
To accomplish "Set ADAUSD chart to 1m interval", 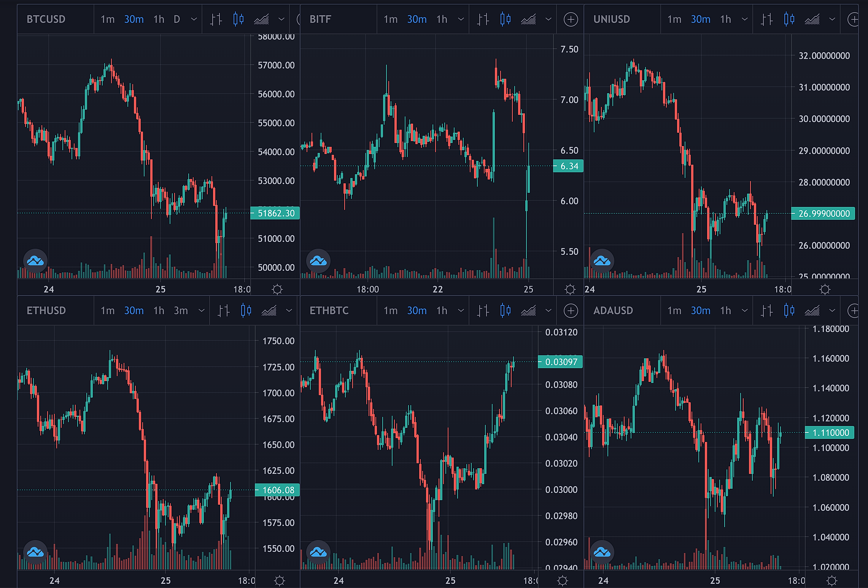I will (x=674, y=311).
